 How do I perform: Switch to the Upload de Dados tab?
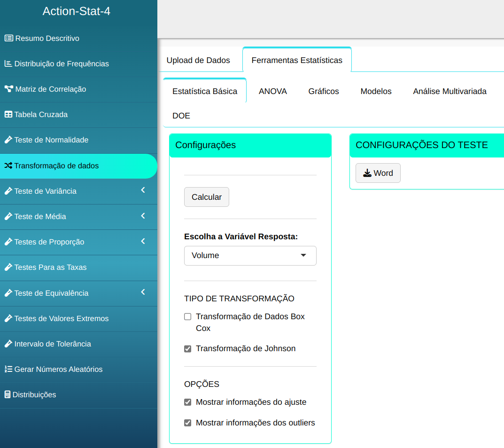click(198, 60)
